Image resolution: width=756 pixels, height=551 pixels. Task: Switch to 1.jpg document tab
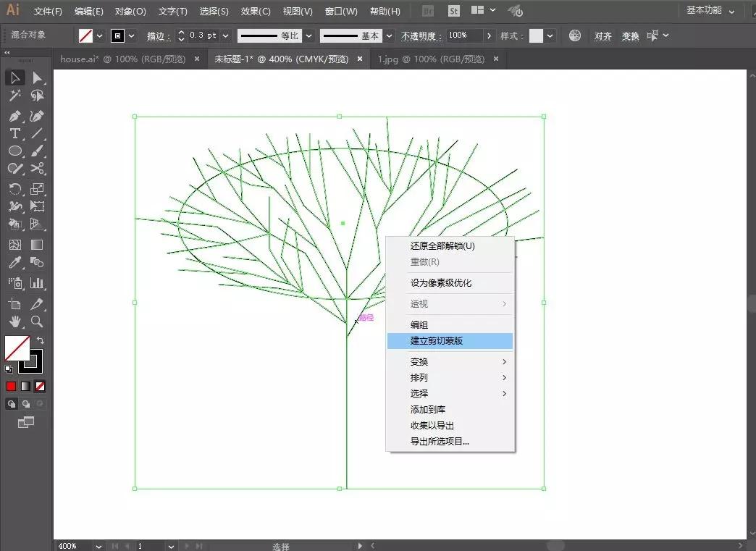[431, 59]
